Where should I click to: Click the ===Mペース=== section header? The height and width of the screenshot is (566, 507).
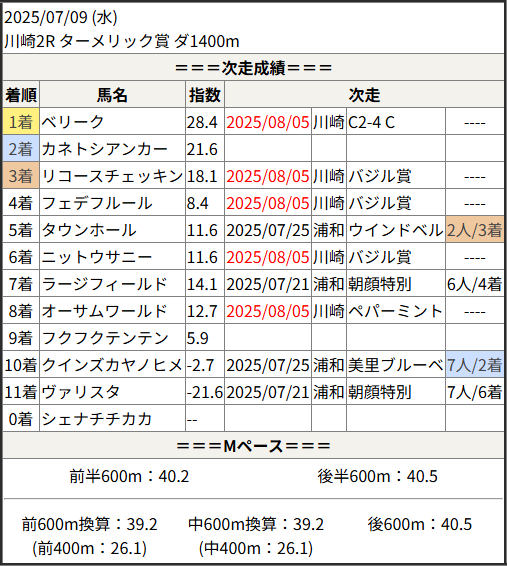coord(253,446)
